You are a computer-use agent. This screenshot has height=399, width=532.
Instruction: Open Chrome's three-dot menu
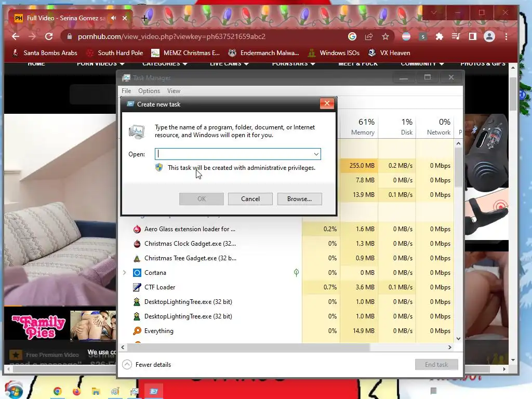(506, 37)
